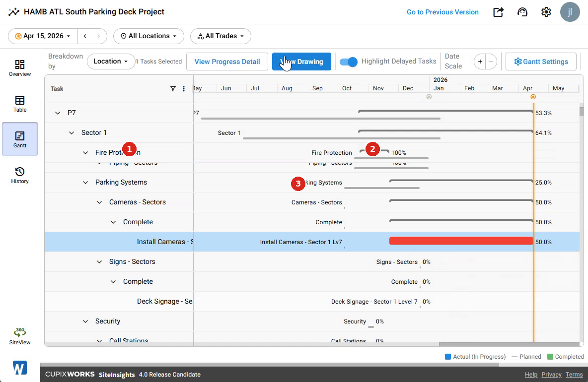
Task: Open the task column more-options menu
Action: [184, 89]
